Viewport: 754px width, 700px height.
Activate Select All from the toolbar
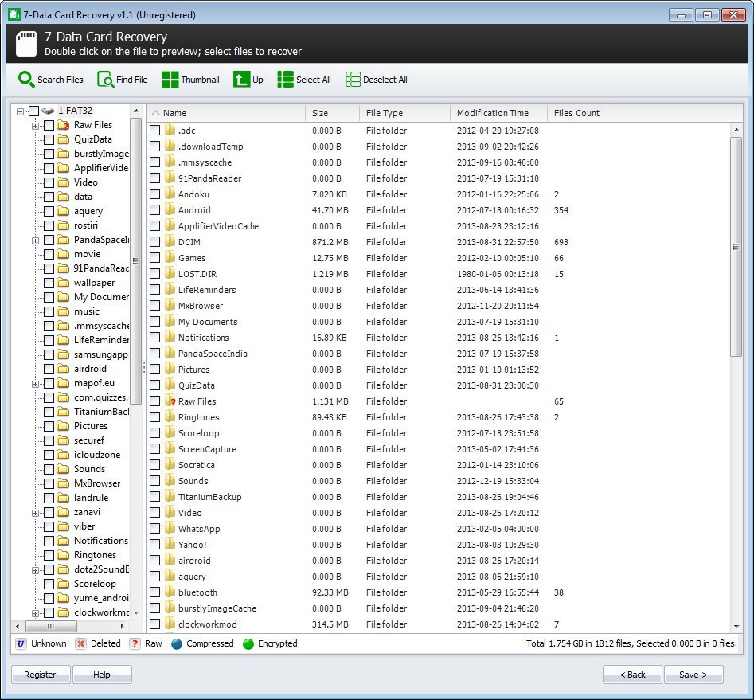[303, 79]
